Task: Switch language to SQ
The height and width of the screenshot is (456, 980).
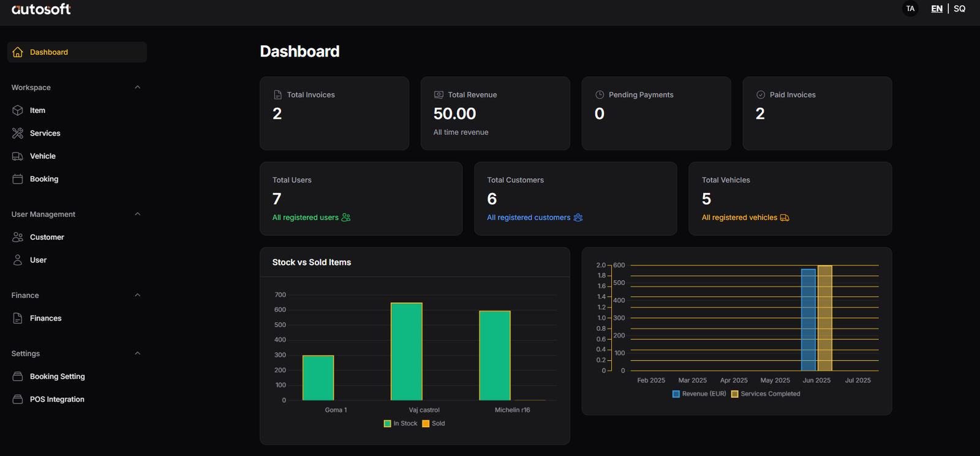Action: 959,9
